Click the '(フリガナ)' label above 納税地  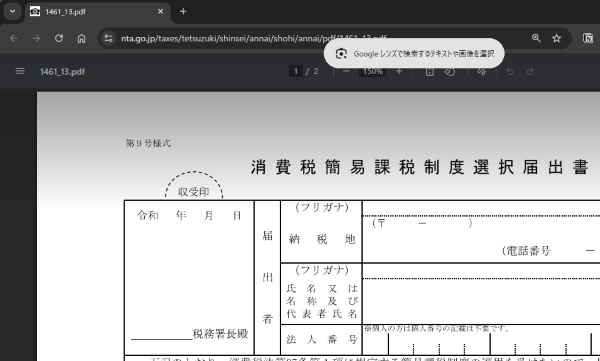tap(322, 207)
